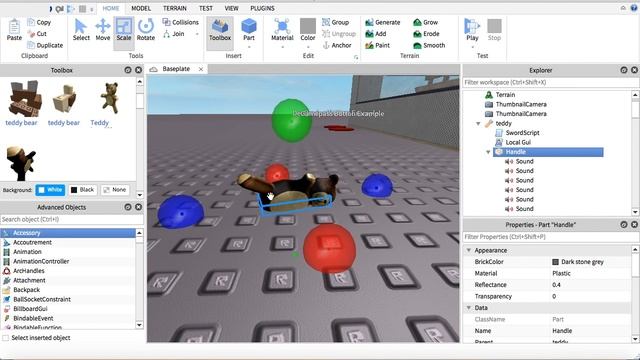This screenshot has height=360, width=640.
Task: Copy the selected object
Action: point(39,22)
